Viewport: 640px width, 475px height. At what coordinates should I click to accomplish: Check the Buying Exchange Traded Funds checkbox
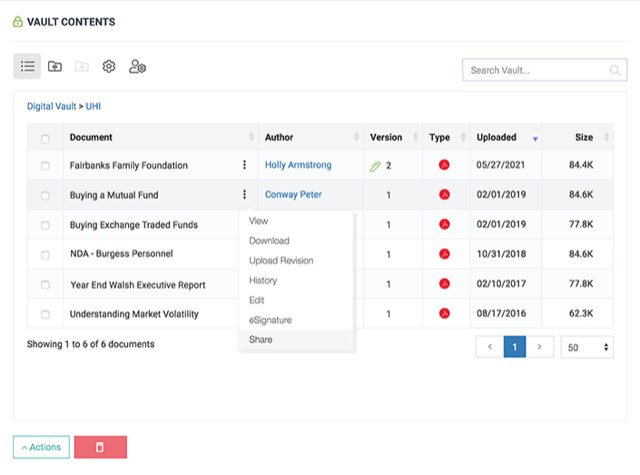45,225
